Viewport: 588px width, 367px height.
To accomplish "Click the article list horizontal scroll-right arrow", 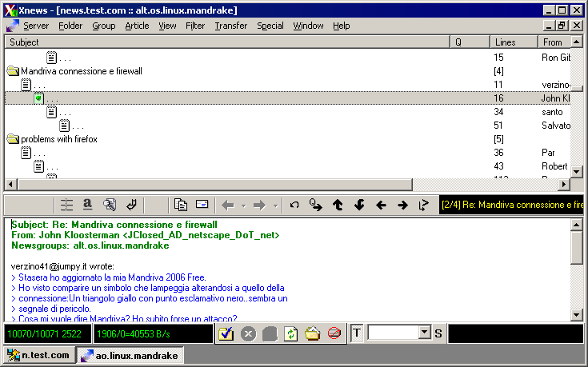I will coord(564,184).
